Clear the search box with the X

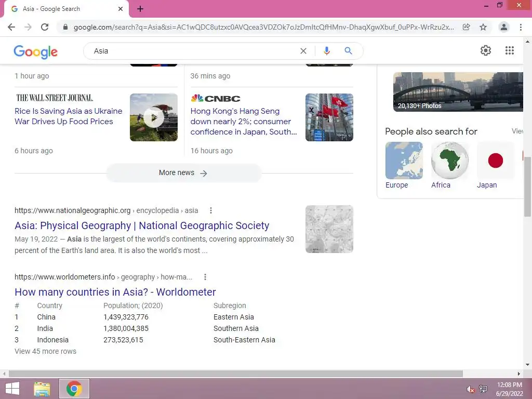303,51
